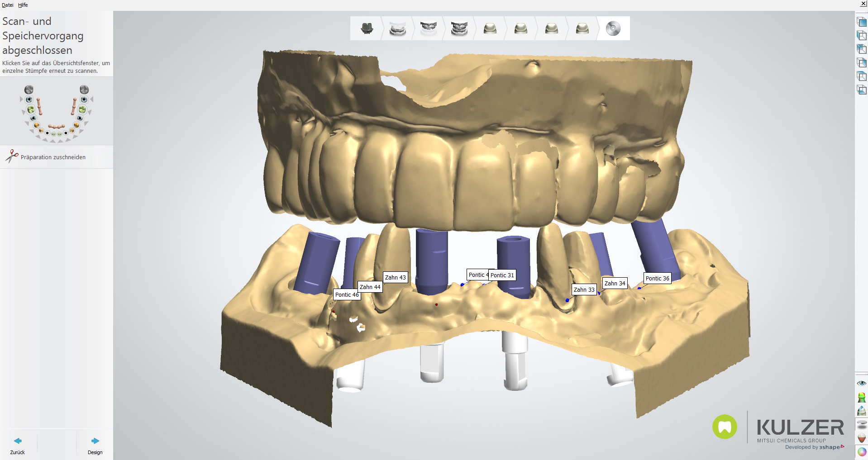This screenshot has height=460, width=868.
Task: Open the color wheel picker
Action: point(862,452)
